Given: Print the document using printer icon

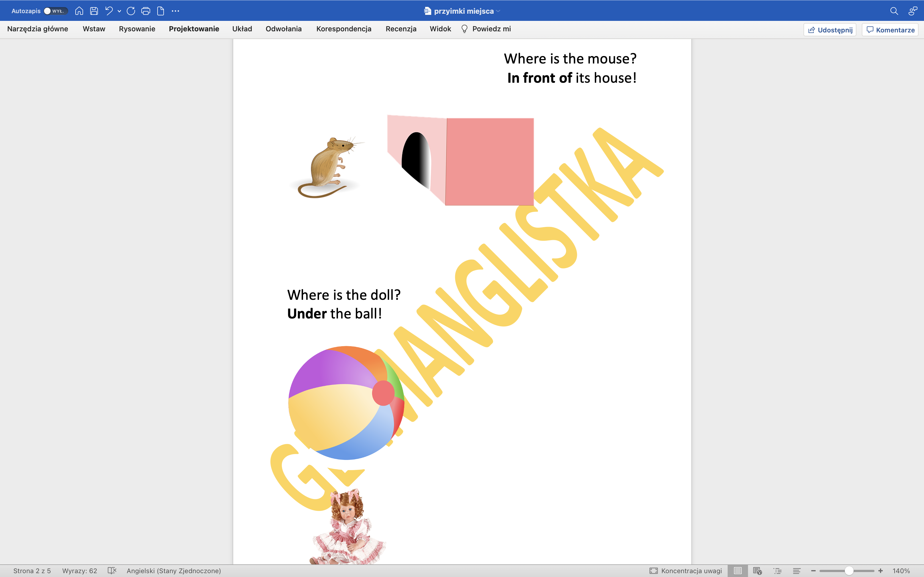Looking at the screenshot, I should pyautogui.click(x=145, y=11).
